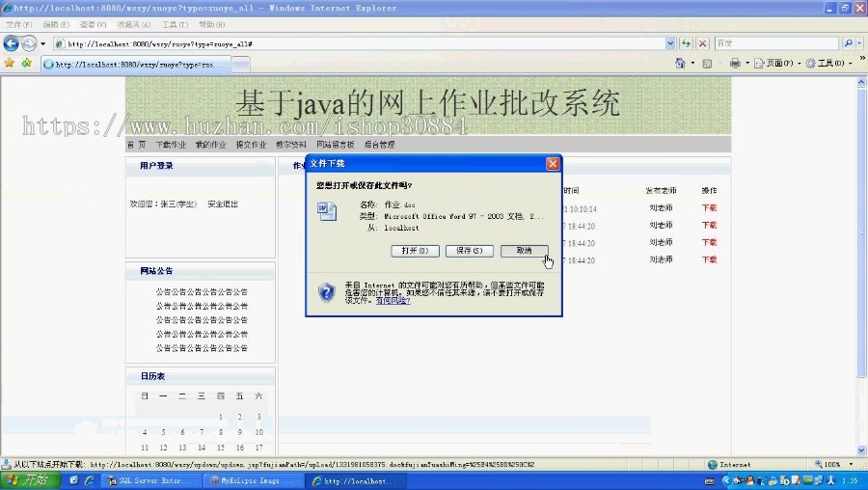Open the 帮助(H) menu
The image size is (868, 490).
click(212, 25)
